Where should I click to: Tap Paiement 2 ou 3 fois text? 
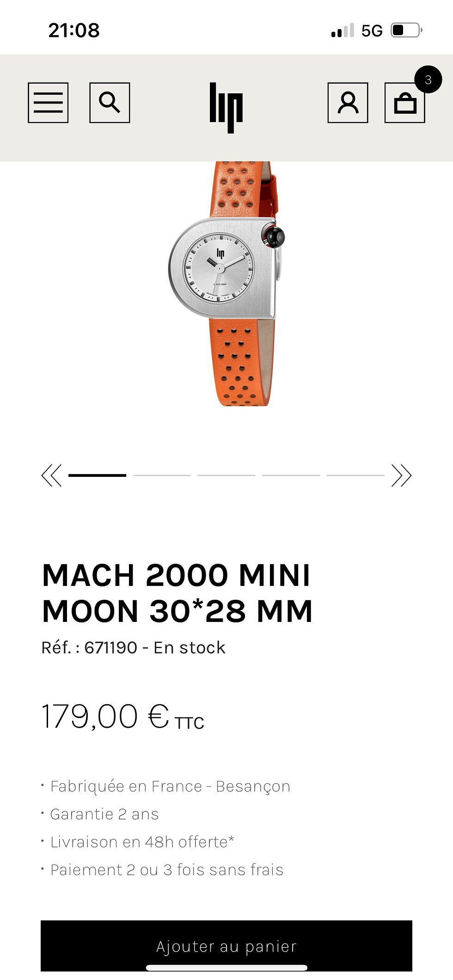[167, 870]
